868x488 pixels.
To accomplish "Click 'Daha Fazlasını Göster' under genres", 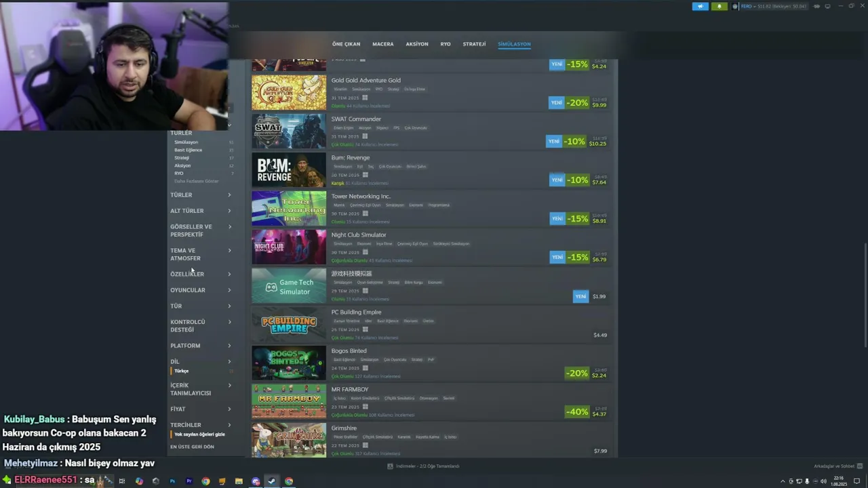I will click(x=197, y=181).
